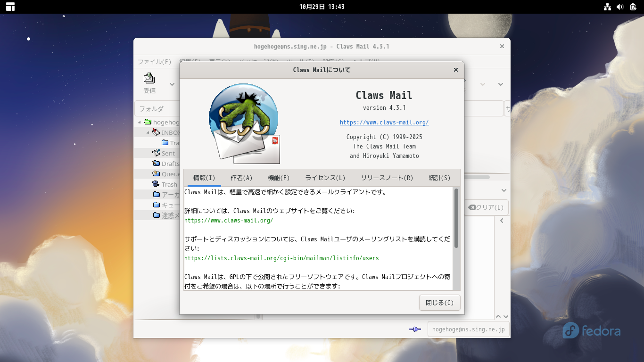644x362 pixels.
Task: Close the main Claws Mail window
Action: [x=502, y=46]
